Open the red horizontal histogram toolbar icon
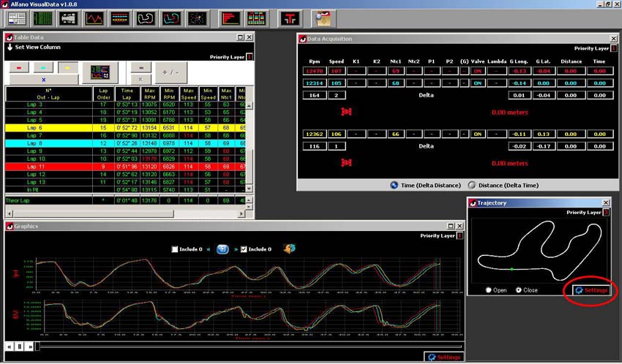Image resolution: width=622 pixels, height=364 pixels. pos(231,18)
